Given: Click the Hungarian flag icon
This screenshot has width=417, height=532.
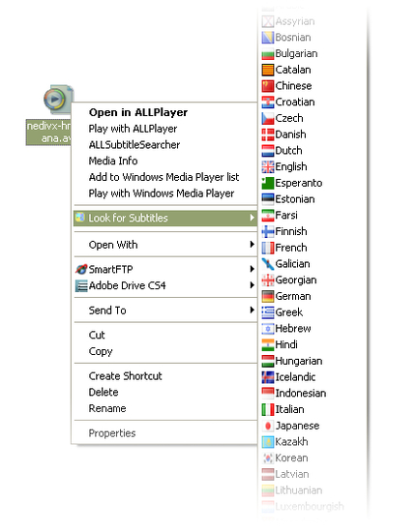Looking at the screenshot, I should (x=268, y=361).
